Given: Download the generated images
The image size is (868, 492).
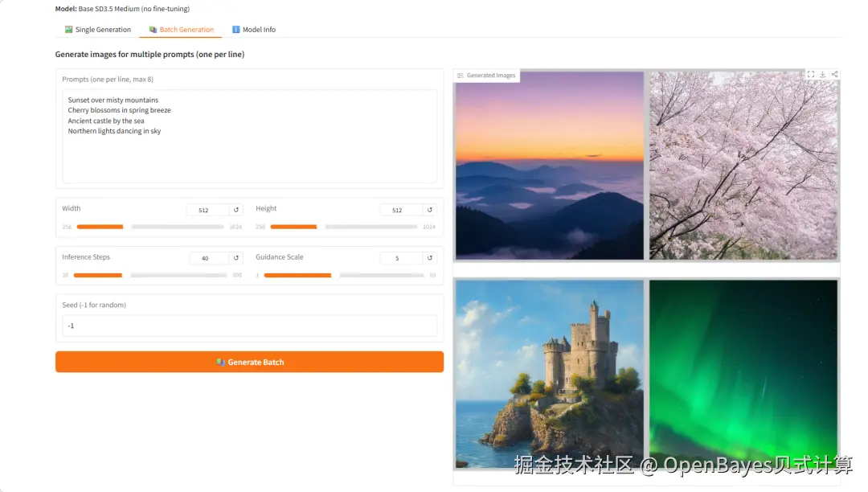Looking at the screenshot, I should (x=823, y=74).
